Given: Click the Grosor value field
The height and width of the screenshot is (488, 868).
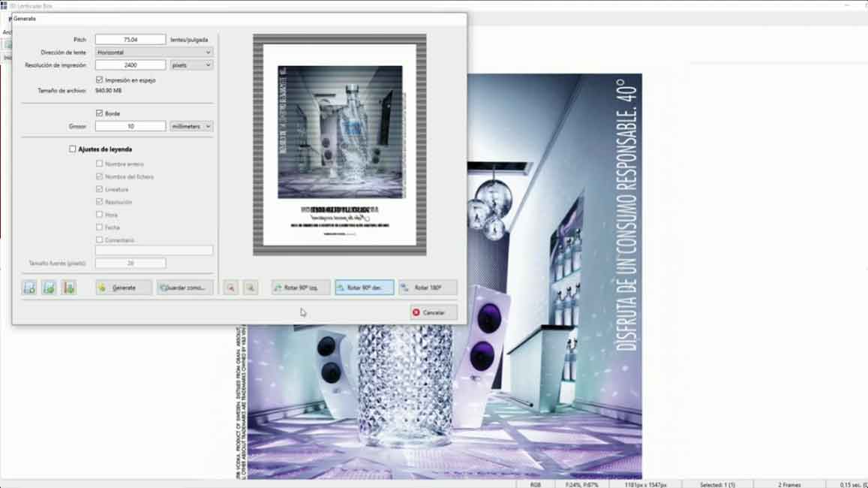Looking at the screenshot, I should 131,126.
